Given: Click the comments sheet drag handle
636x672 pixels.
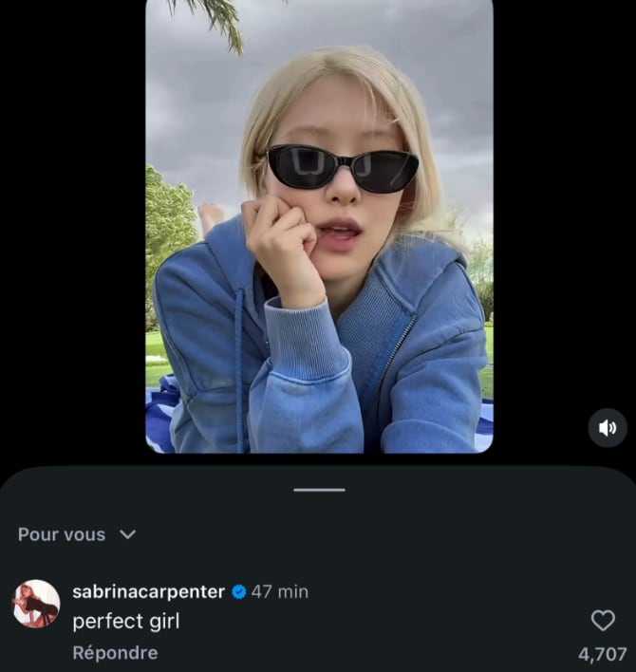Looking at the screenshot, I should tap(319, 490).
